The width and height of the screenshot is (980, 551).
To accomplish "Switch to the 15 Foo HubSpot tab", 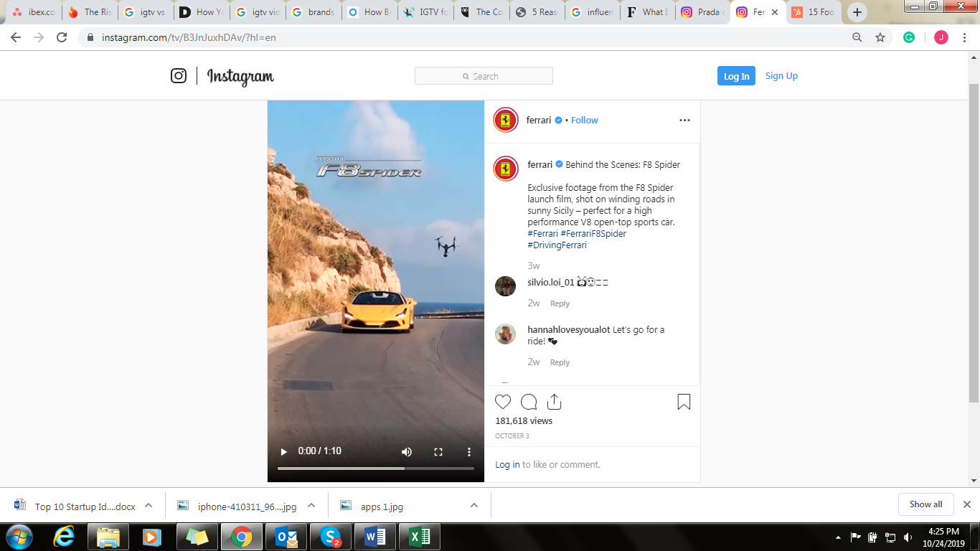I will 814,12.
